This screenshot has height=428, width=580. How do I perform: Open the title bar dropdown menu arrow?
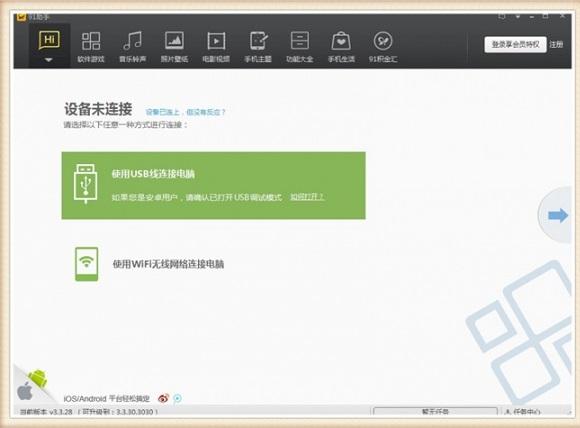pyautogui.click(x=518, y=17)
